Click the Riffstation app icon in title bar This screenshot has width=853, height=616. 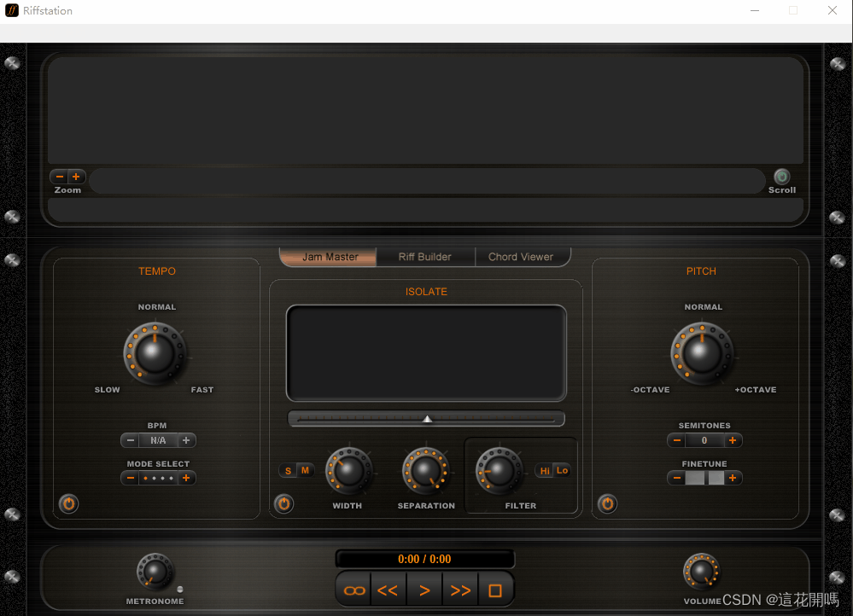tap(11, 10)
